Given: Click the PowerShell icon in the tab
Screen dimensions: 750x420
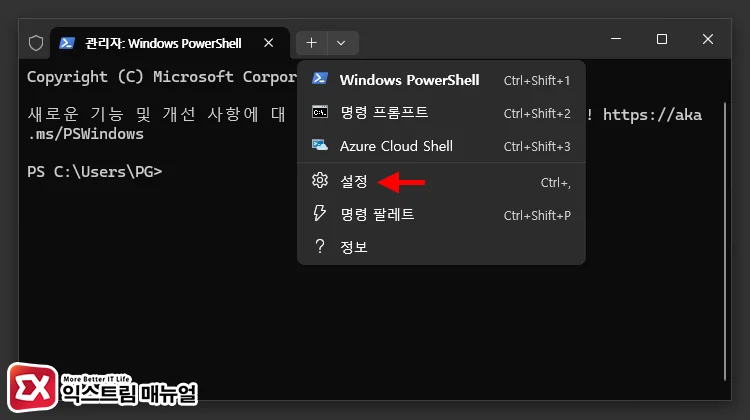Looking at the screenshot, I should [x=66, y=43].
